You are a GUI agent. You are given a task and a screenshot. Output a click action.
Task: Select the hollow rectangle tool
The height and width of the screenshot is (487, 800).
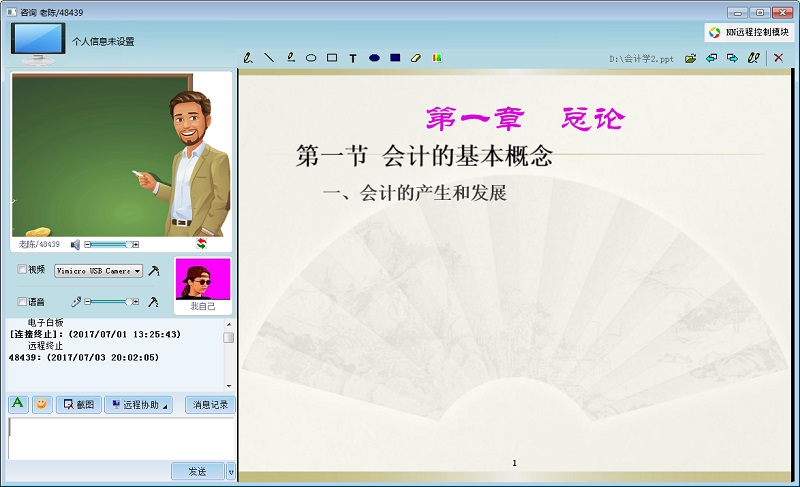332,58
